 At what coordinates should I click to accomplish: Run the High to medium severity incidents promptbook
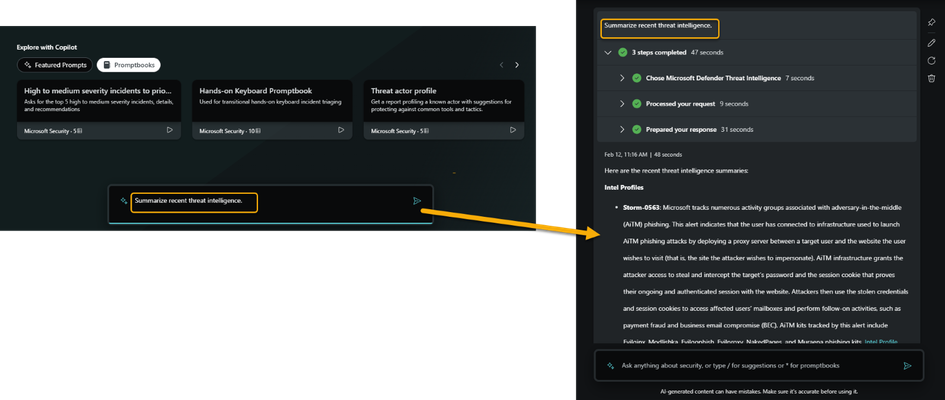(x=169, y=130)
